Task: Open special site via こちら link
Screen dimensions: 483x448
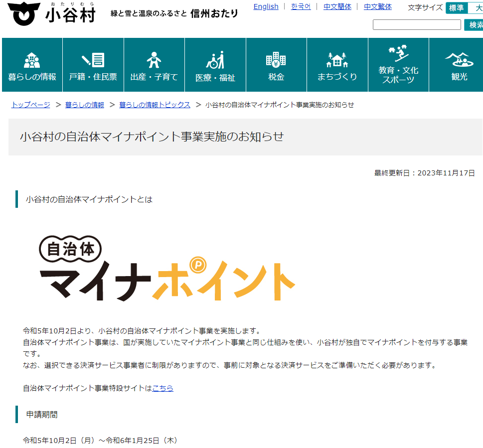Action: coord(162,388)
